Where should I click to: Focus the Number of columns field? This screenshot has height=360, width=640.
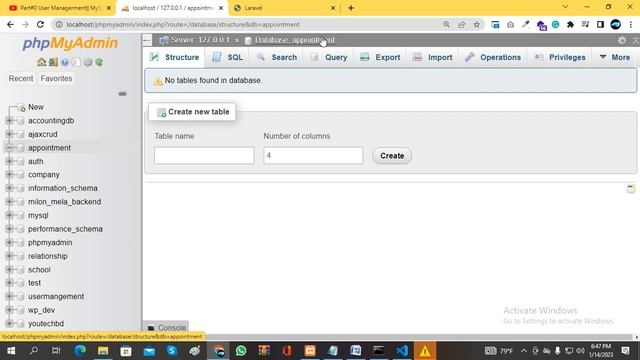click(x=313, y=156)
